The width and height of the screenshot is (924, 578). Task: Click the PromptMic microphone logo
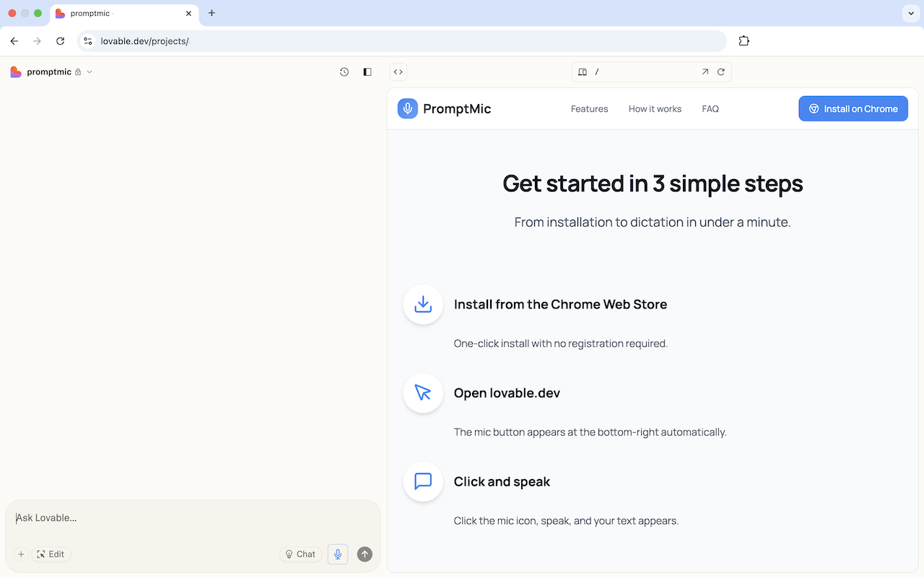[408, 108]
